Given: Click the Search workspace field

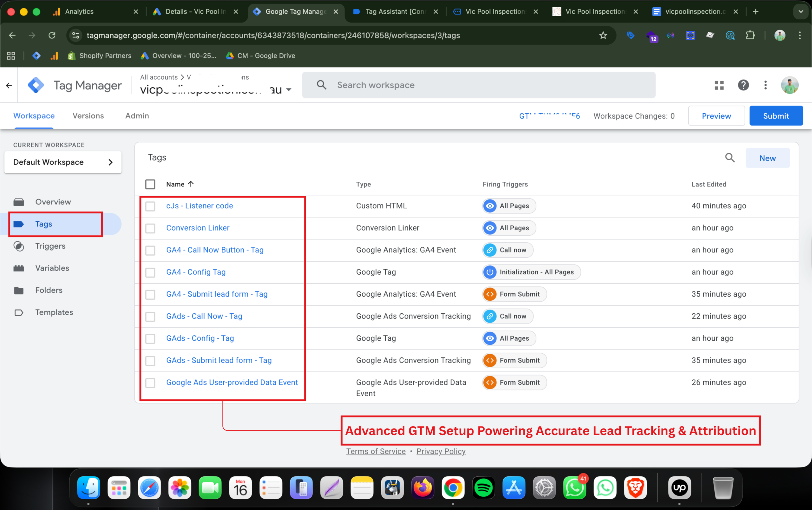Looking at the screenshot, I should coord(478,85).
